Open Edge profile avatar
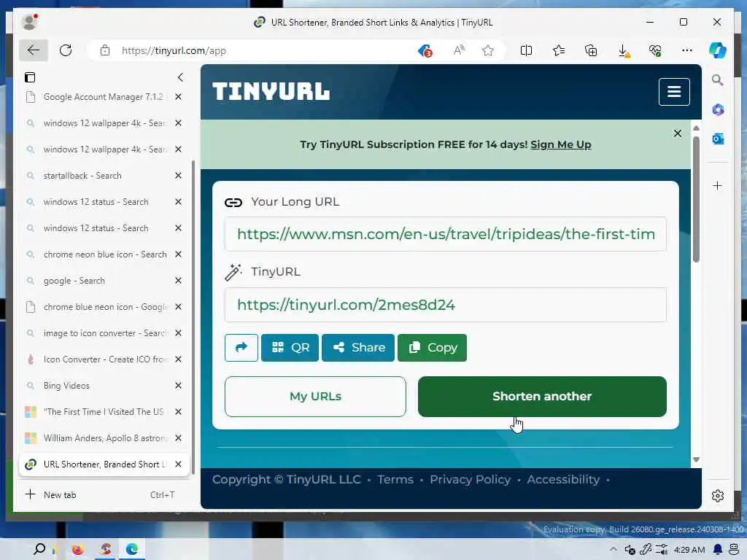 (29, 22)
